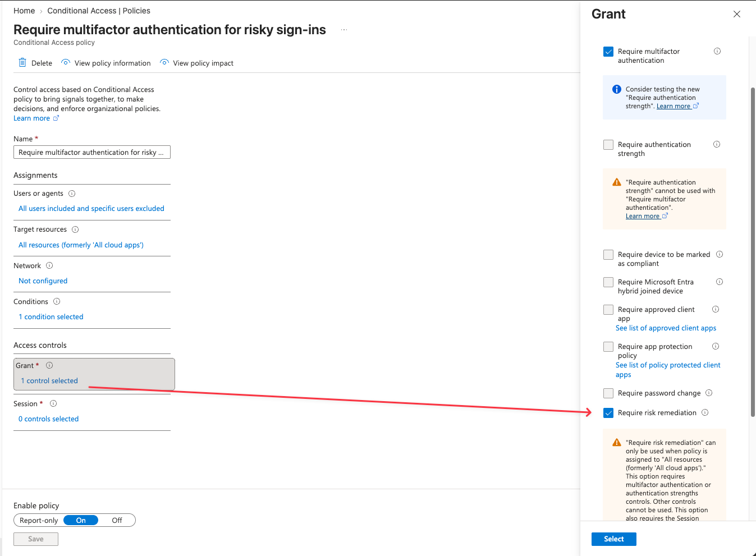The height and width of the screenshot is (556, 756).
Task: Click the Save button
Action: pos(36,539)
